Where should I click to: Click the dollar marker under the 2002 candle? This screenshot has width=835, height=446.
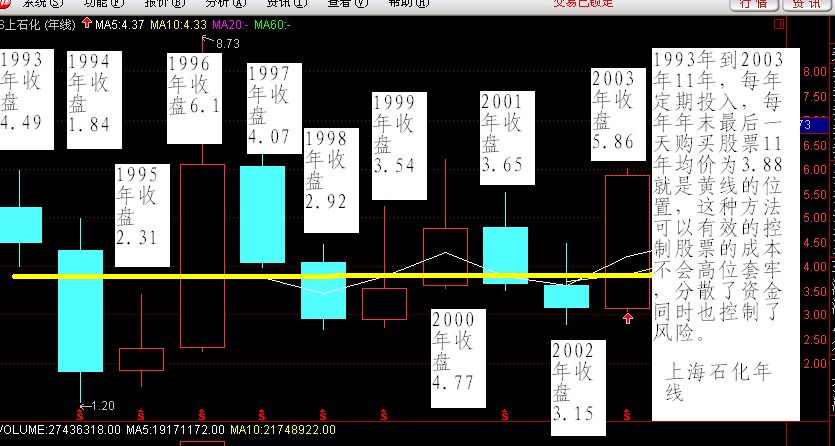(566, 413)
